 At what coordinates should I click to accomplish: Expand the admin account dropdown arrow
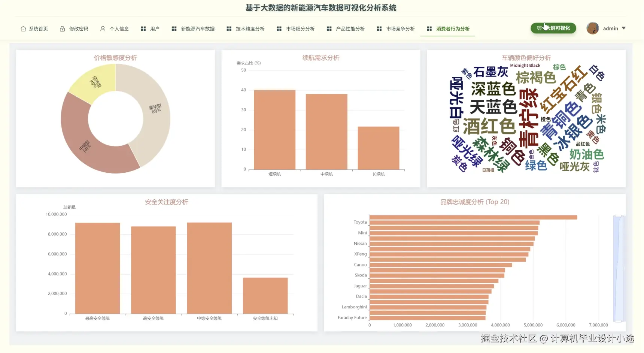623,28
